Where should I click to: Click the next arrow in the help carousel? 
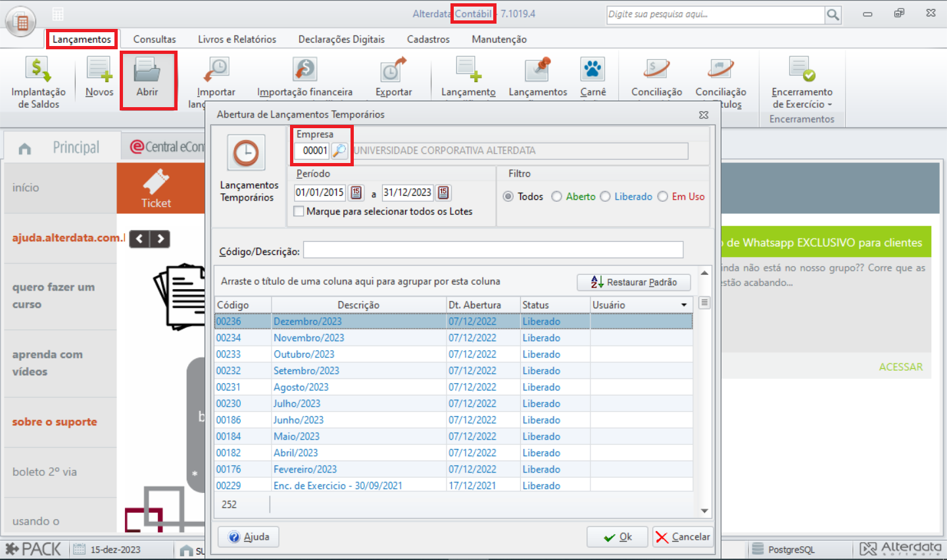(160, 239)
